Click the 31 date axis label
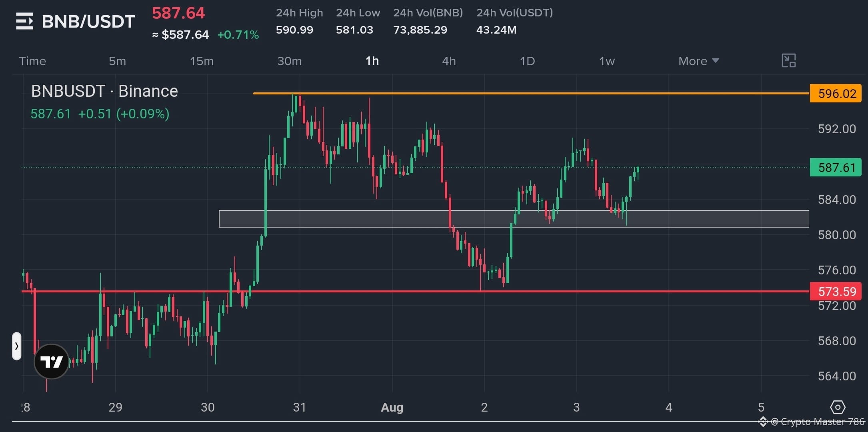 coord(300,407)
